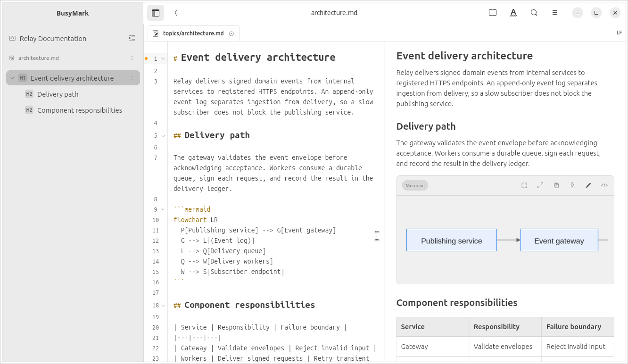Fold line 1 heading with gutter chevron
This screenshot has width=628, height=364.
[x=164, y=59]
